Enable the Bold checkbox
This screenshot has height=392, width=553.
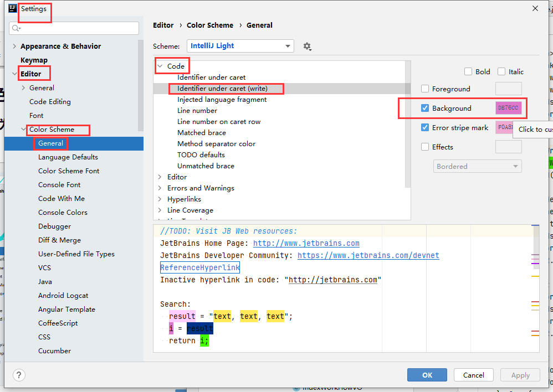pos(468,71)
